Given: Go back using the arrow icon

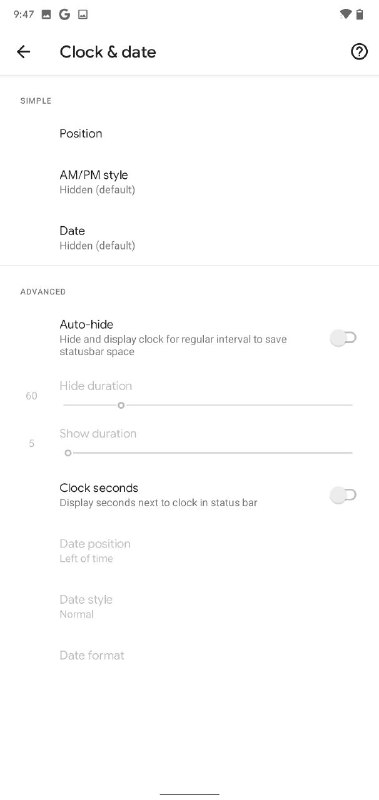Looking at the screenshot, I should pyautogui.click(x=23, y=52).
